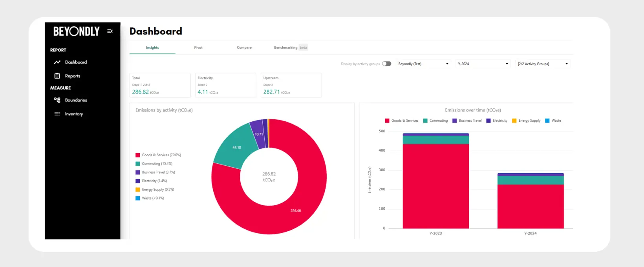Click Business Travel in bar chart legend

467,121
